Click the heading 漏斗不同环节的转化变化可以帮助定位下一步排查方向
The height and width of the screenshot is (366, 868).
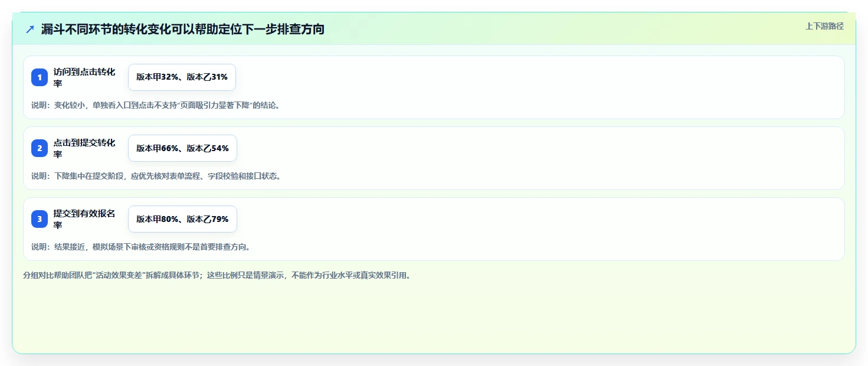pyautogui.click(x=183, y=29)
